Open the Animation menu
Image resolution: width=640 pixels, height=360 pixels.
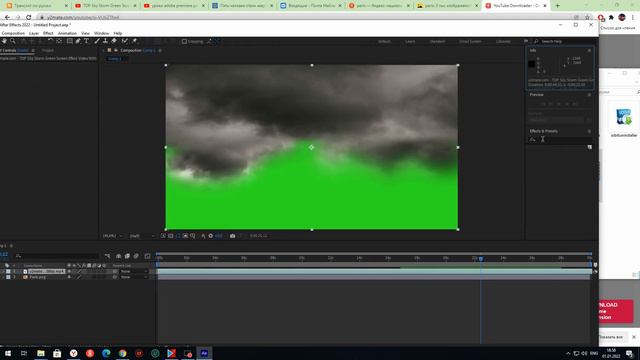click(67, 33)
